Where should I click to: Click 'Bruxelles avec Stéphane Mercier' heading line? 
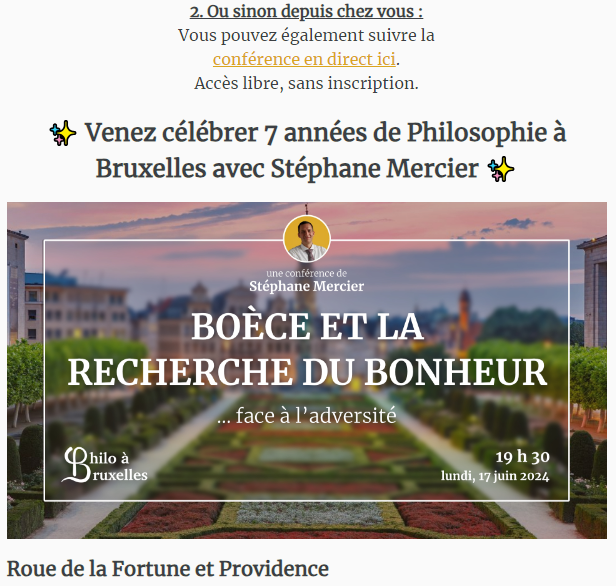click(x=287, y=169)
